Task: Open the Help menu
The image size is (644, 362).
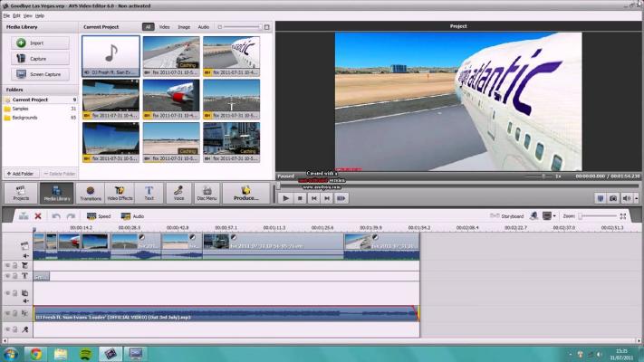Action: pyautogui.click(x=40, y=15)
